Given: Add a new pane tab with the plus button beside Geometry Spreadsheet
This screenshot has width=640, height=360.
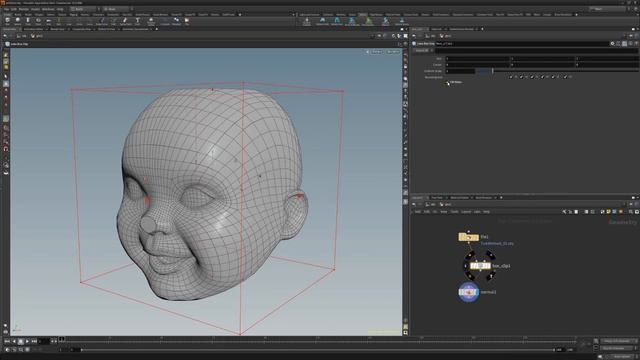Looking at the screenshot, I should [x=156, y=29].
